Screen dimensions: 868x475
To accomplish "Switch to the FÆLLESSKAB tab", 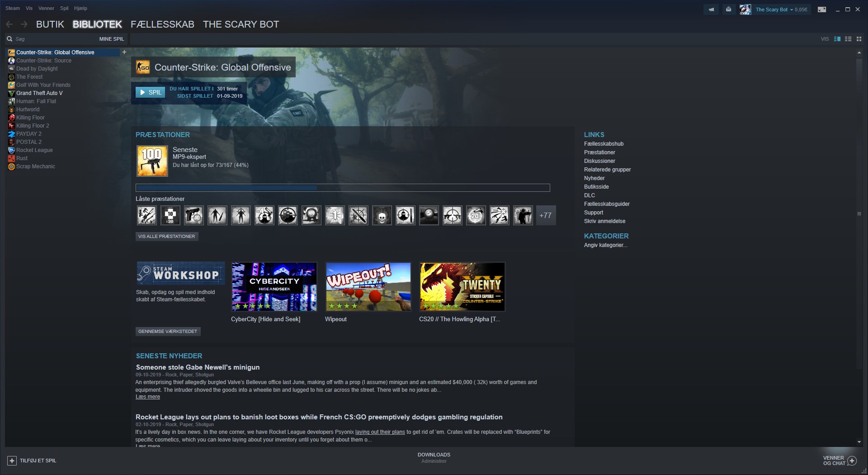I will click(x=162, y=24).
